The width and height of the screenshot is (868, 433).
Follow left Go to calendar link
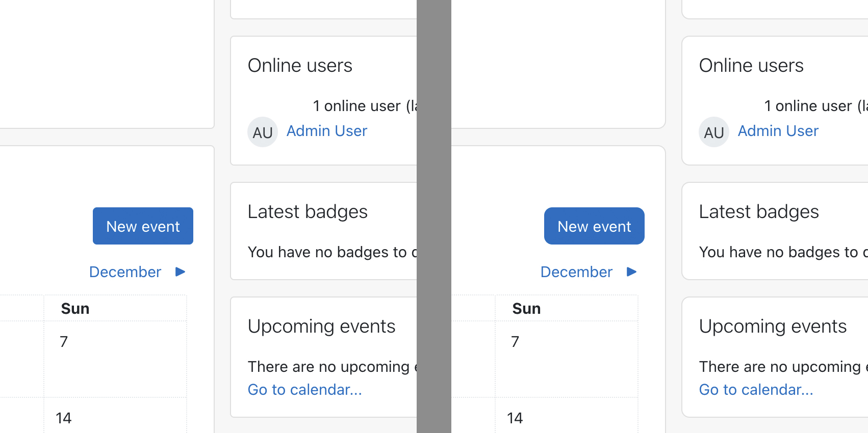305,390
